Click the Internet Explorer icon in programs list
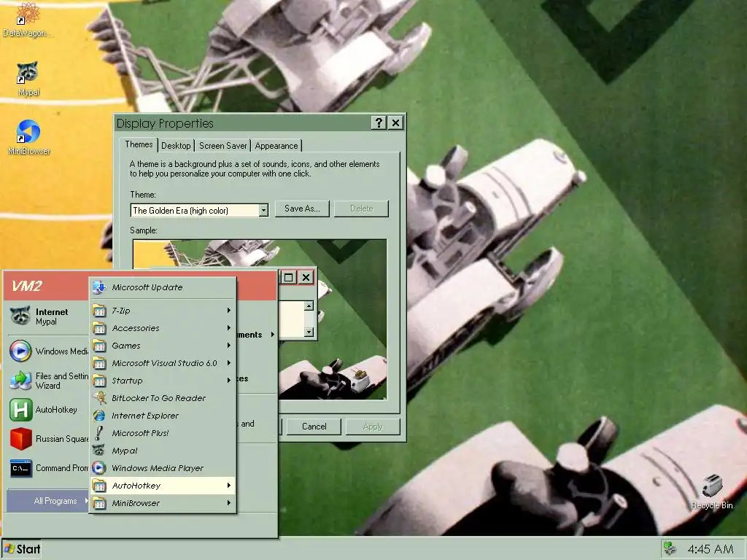This screenshot has height=560, width=747. click(x=99, y=416)
